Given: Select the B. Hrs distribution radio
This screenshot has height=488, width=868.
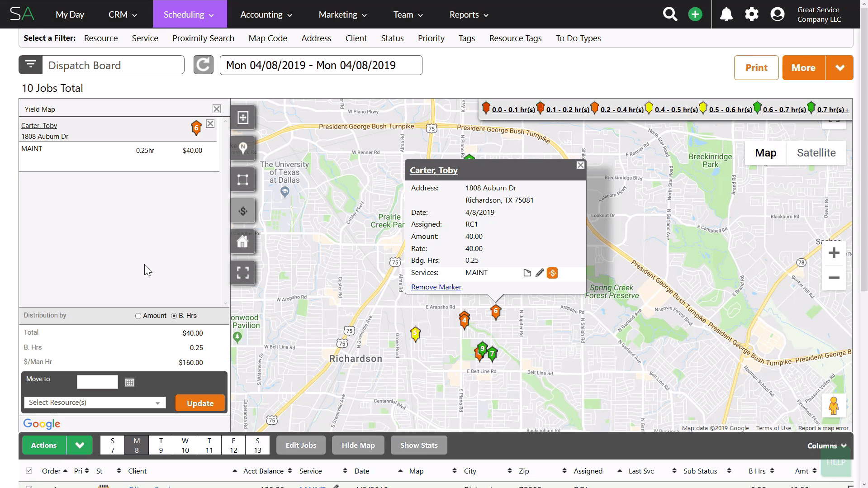Looking at the screenshot, I should (174, 316).
